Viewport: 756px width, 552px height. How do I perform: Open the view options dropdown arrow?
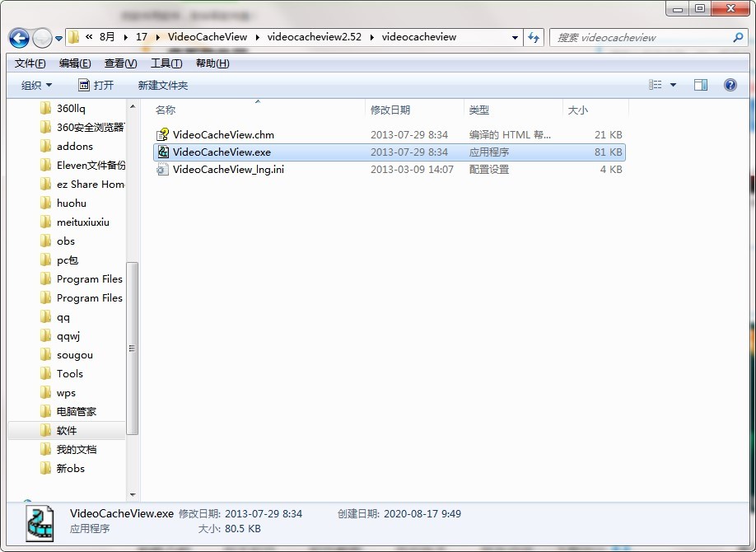coord(673,86)
